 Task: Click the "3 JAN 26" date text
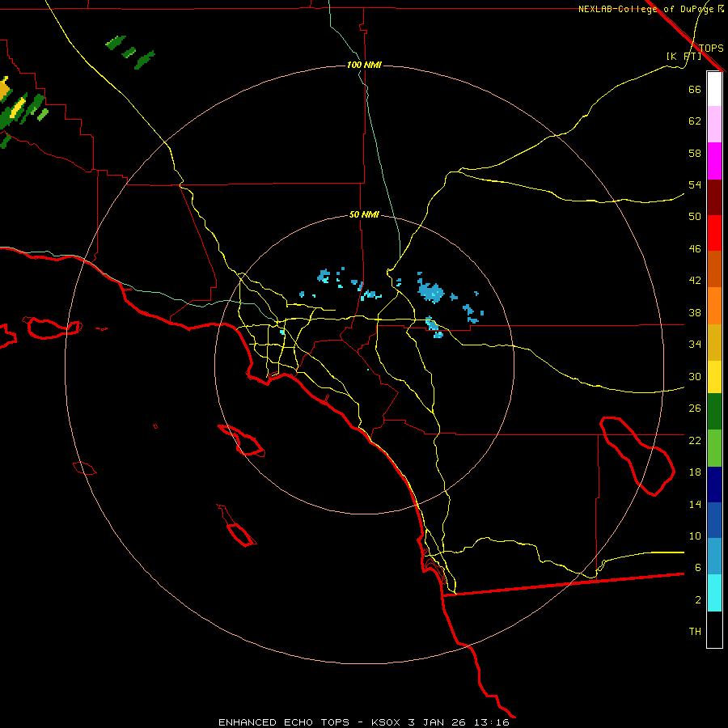point(437,722)
